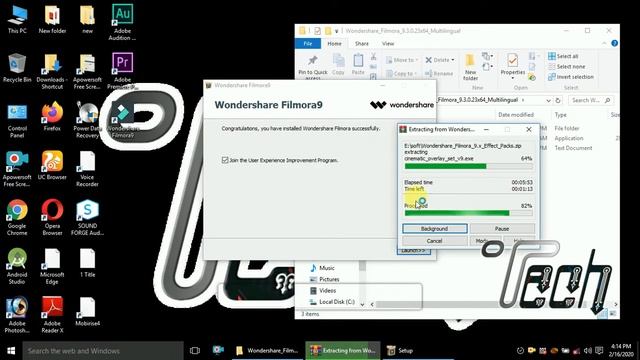640x360 pixels.
Task: Click Pin to Quick access in Explorer
Action: pos(313,67)
